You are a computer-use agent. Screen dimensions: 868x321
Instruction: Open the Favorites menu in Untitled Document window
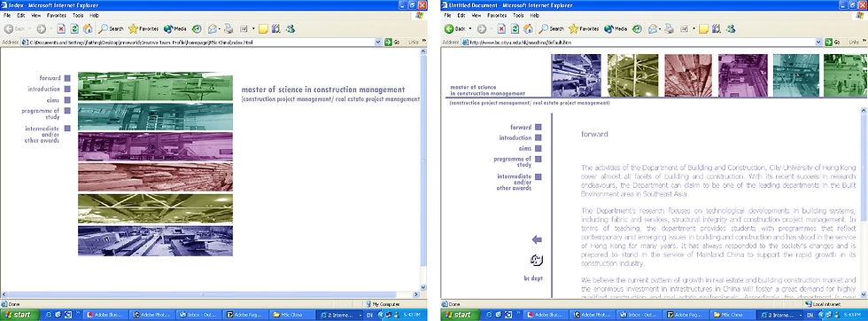click(x=498, y=16)
